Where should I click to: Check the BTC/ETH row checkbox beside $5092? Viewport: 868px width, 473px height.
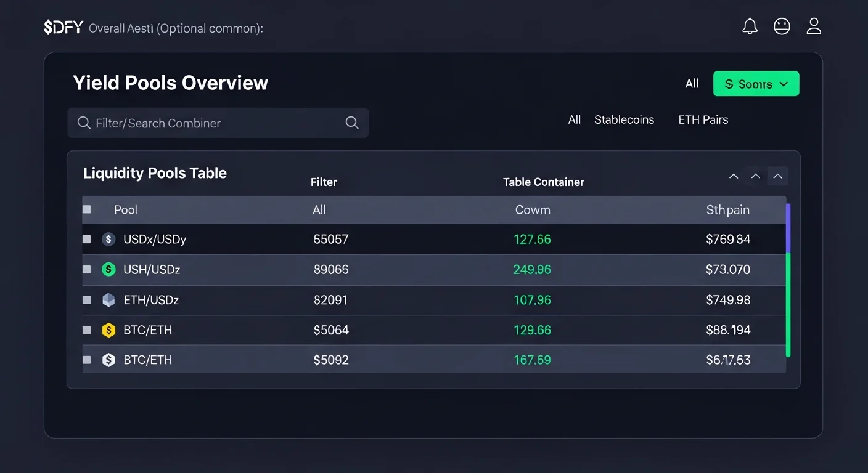coord(87,360)
